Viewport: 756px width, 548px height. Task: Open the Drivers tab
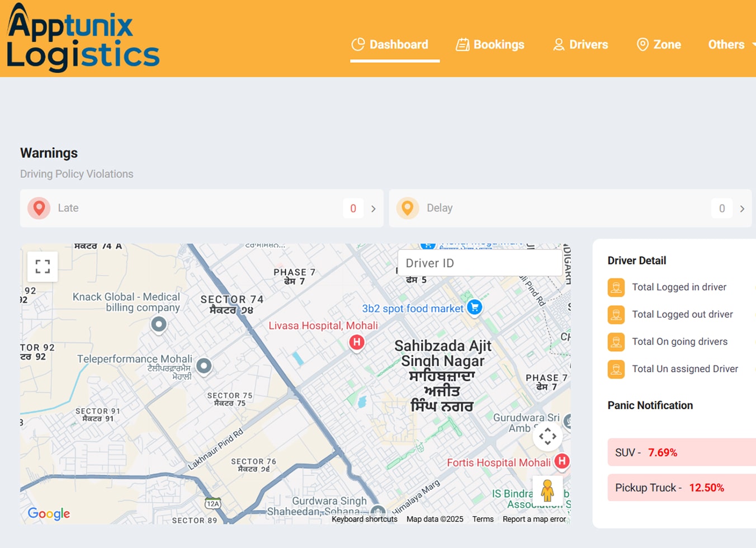coord(580,45)
